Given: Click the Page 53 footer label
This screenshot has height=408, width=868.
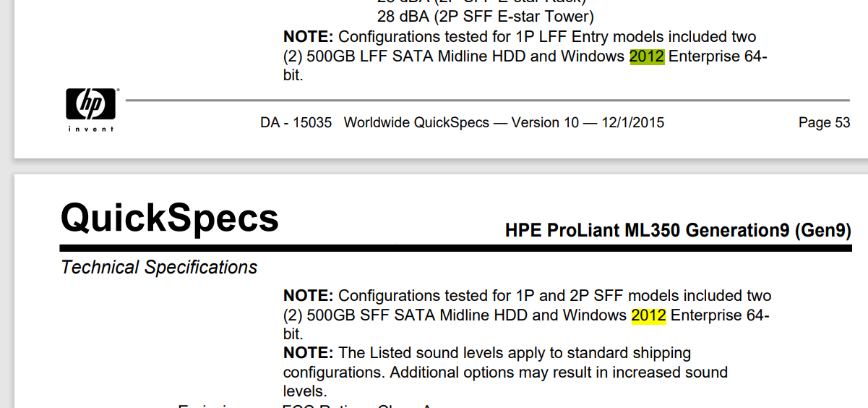Looking at the screenshot, I should point(824,123).
